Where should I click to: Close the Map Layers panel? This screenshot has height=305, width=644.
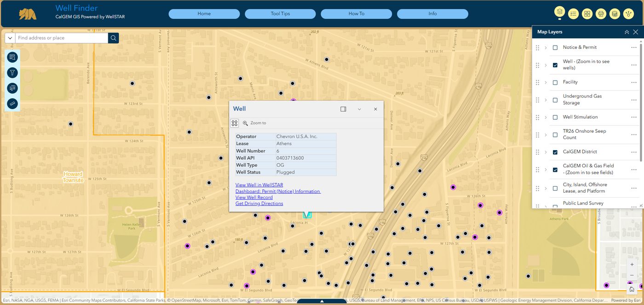tap(636, 32)
